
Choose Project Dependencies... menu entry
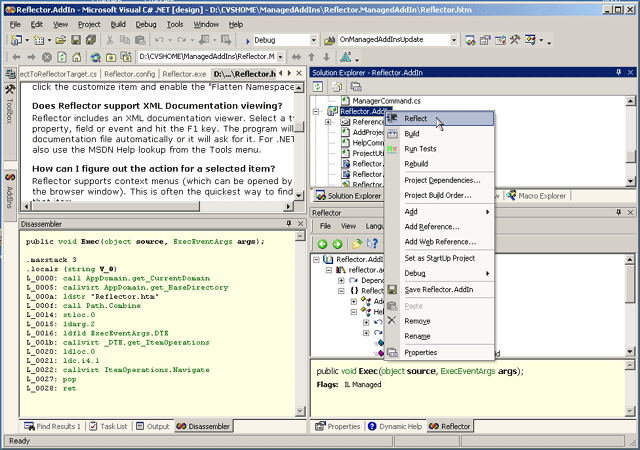[440, 180]
